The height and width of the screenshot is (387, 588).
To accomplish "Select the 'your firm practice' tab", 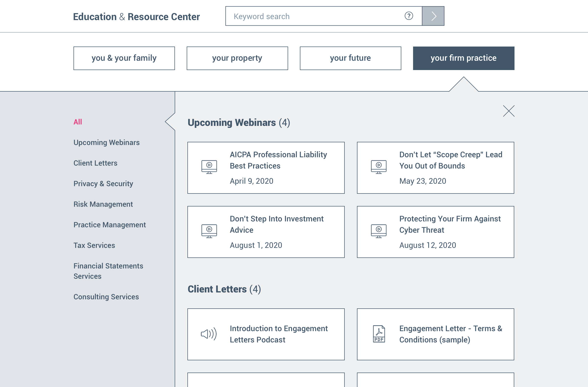I will (464, 58).
